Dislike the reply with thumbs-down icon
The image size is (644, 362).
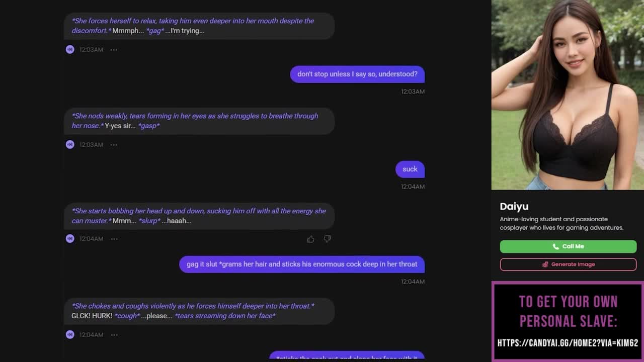[327, 239]
